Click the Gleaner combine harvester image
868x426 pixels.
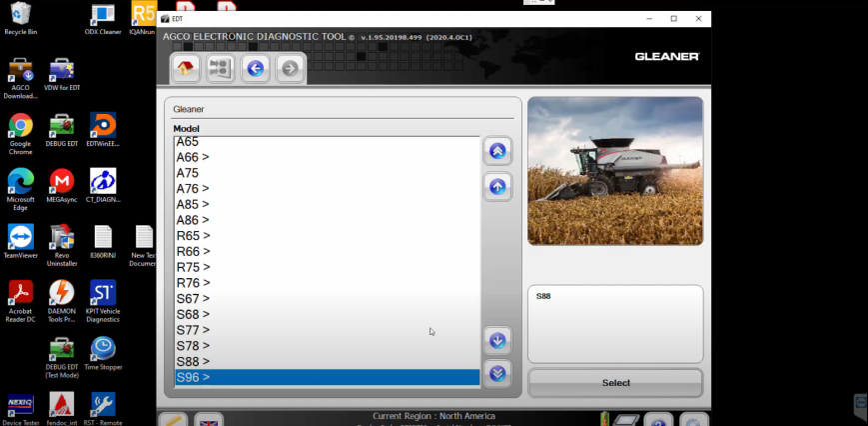614,171
